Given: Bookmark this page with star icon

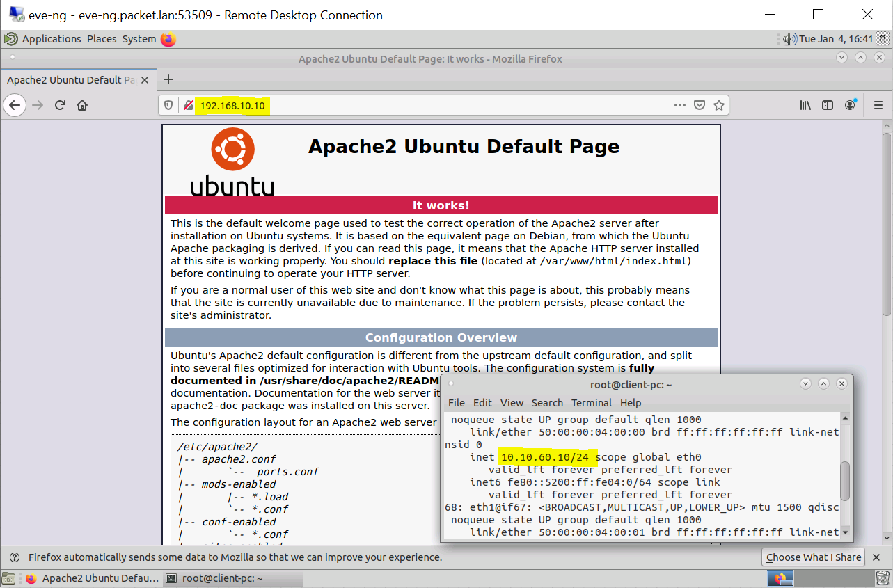Looking at the screenshot, I should tap(719, 105).
